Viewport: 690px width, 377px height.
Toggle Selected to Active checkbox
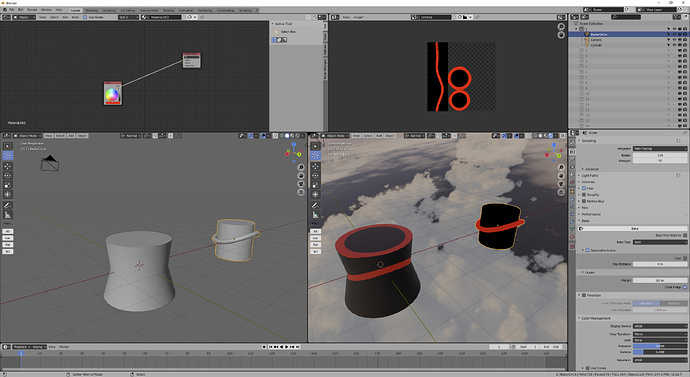(587, 250)
